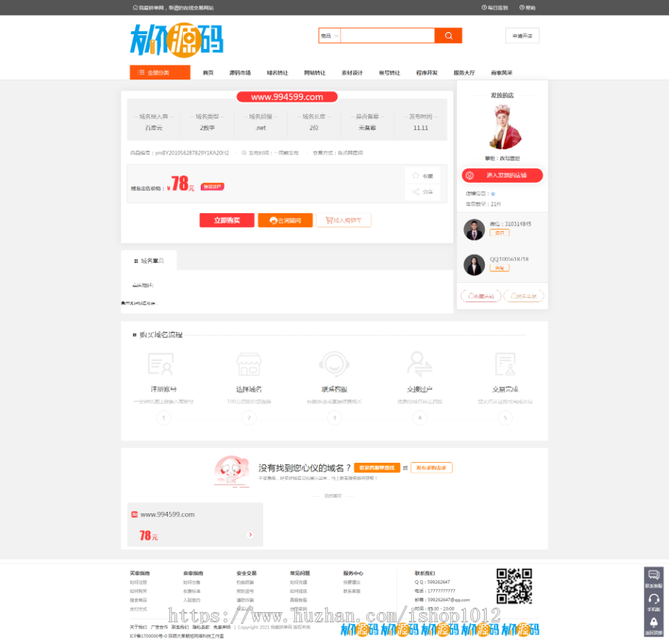The width and height of the screenshot is (669, 644).
Task: Click the red 立即购买 button
Action: [227, 221]
